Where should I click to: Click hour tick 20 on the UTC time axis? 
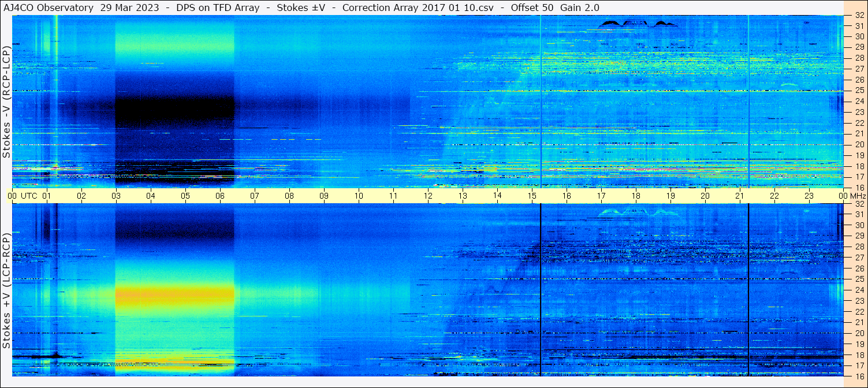[x=705, y=196]
